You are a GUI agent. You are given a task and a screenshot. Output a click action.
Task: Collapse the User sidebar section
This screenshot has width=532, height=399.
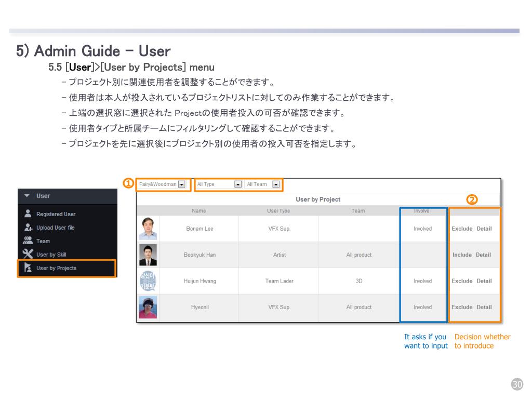point(27,196)
